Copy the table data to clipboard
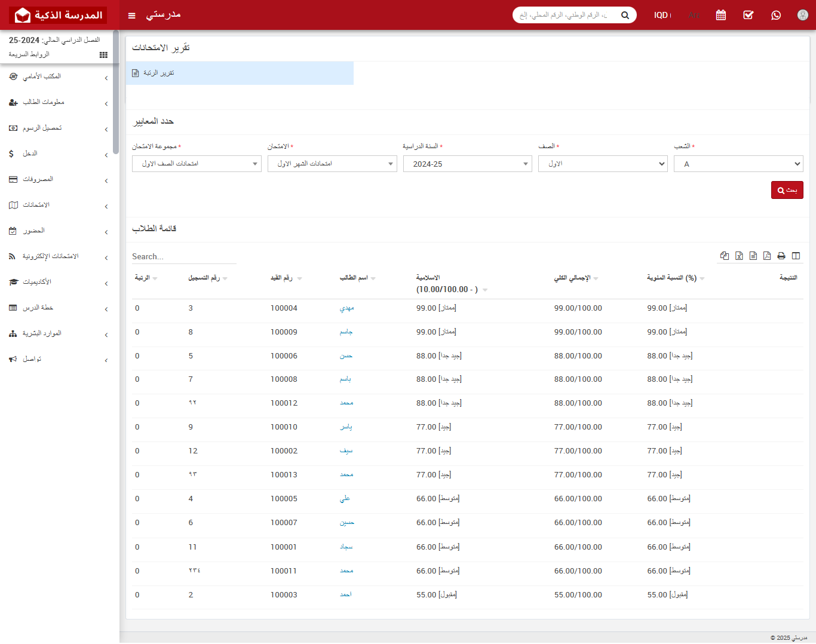Viewport: 816px width, 644px height. point(725,256)
